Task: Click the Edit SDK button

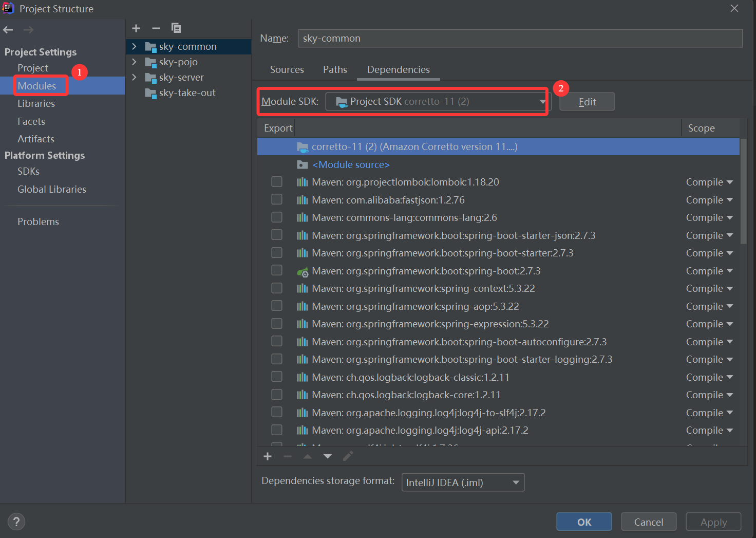Action: point(587,102)
